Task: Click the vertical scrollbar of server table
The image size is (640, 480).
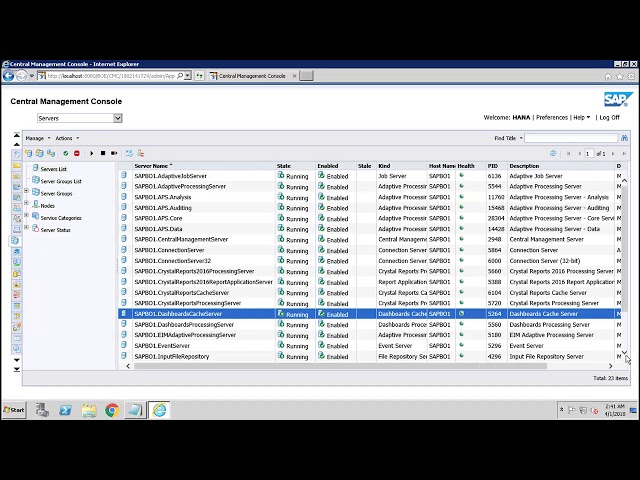Action: coord(624,247)
